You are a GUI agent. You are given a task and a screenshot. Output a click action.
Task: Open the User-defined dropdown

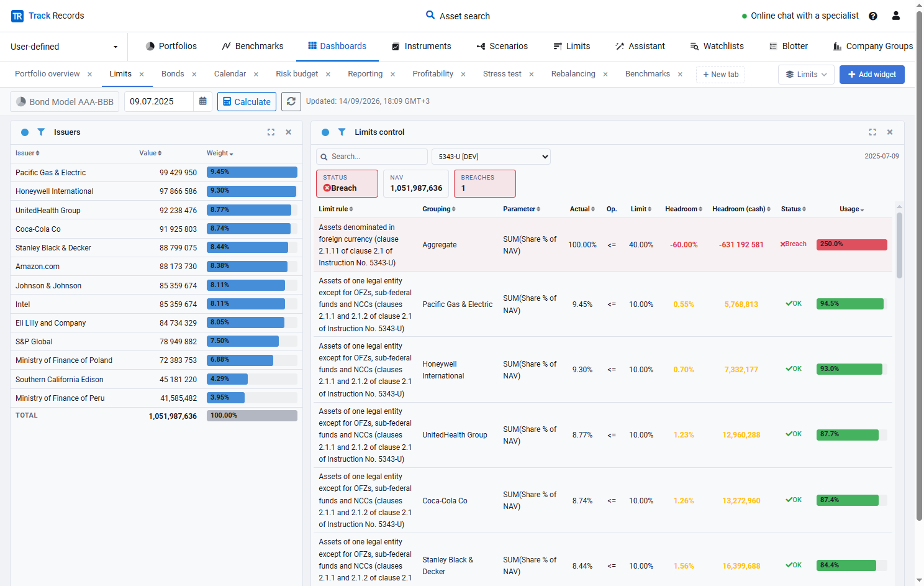(64, 47)
